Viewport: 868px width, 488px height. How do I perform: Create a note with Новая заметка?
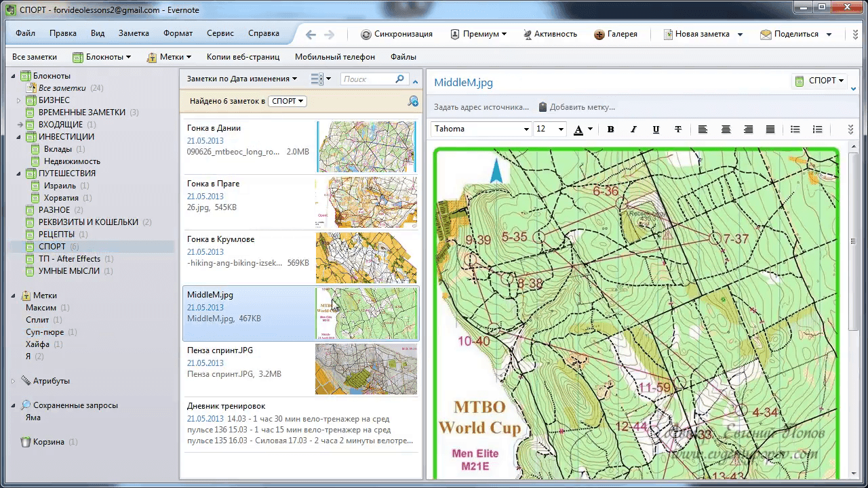click(696, 34)
